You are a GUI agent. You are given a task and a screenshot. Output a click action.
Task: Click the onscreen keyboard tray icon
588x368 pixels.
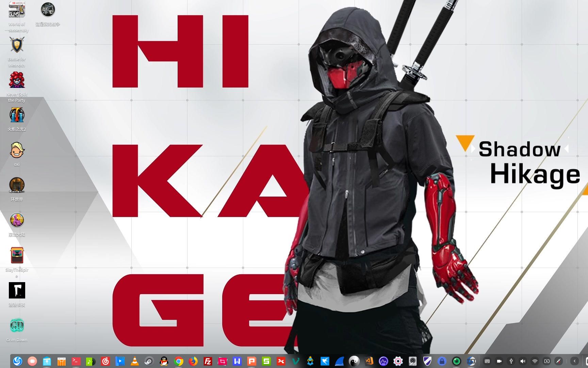pos(487,361)
